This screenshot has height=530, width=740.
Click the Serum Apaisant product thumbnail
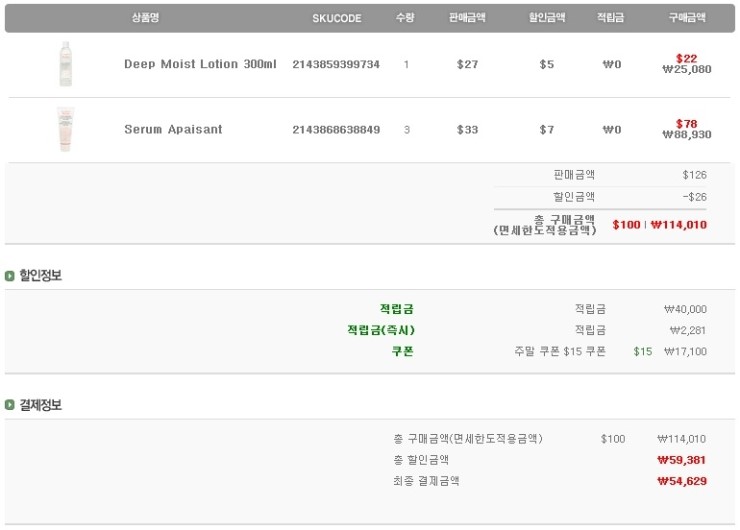coord(66,129)
